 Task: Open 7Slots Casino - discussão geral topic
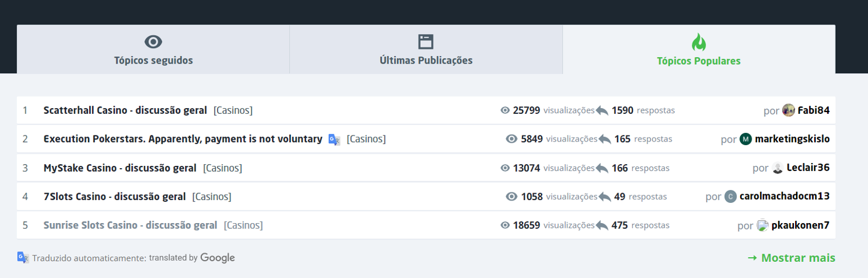115,197
